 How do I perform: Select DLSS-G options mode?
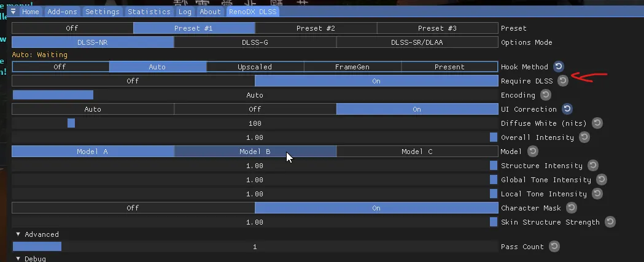[255, 42]
